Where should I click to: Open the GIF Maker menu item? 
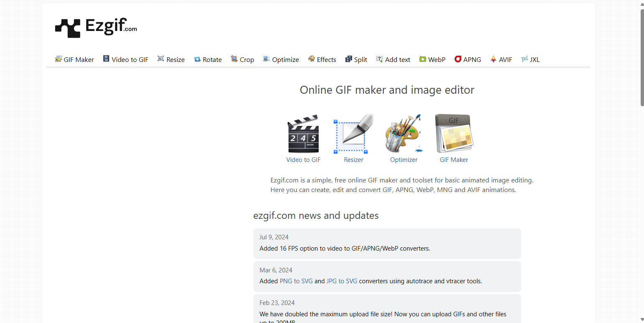(x=74, y=59)
